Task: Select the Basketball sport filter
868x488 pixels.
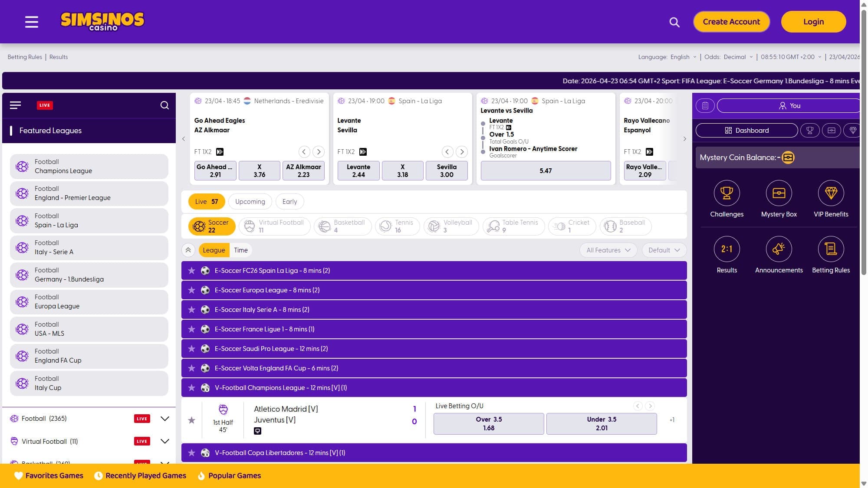Action: 342,226
